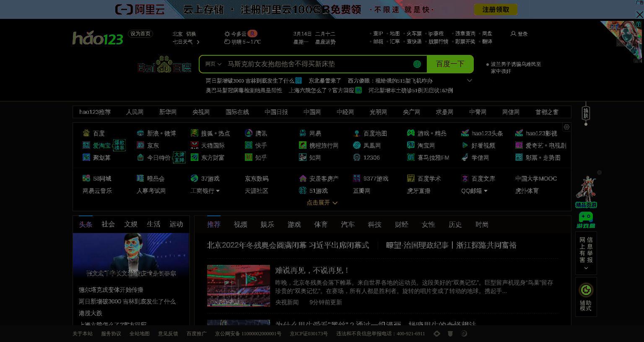Open the 爱淘宝 icon link
Image resolution: width=644 pixels, height=342 pixels.
[86, 145]
